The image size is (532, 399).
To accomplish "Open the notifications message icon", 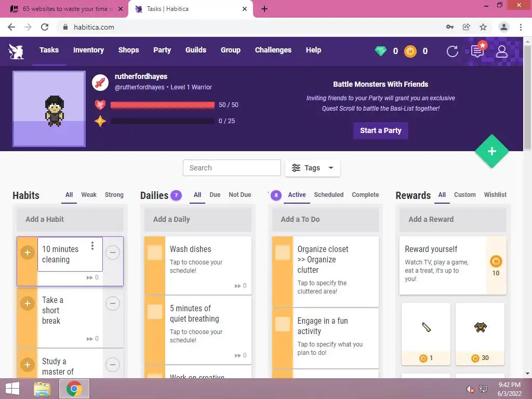I will coord(477,51).
